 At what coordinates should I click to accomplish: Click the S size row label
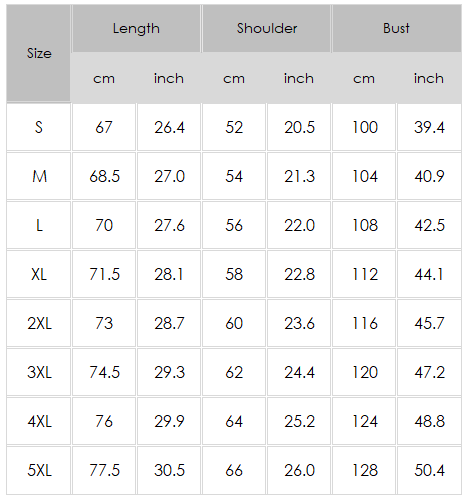point(39,127)
